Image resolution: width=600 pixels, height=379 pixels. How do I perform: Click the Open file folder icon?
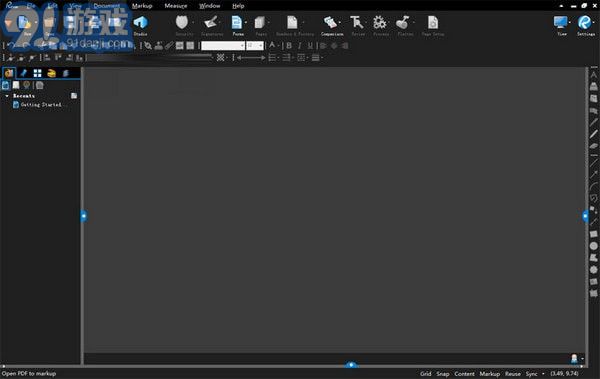(x=49, y=23)
